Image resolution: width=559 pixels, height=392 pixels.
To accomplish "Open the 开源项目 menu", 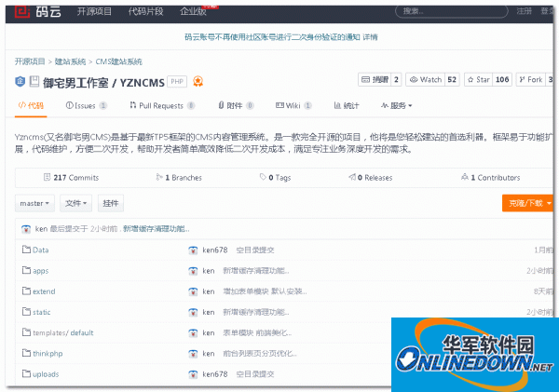I will click(x=94, y=11).
